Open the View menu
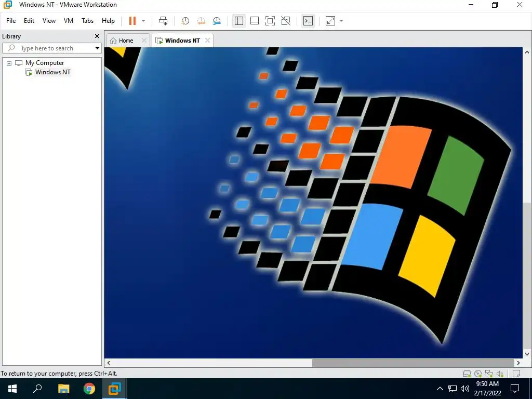 49,21
